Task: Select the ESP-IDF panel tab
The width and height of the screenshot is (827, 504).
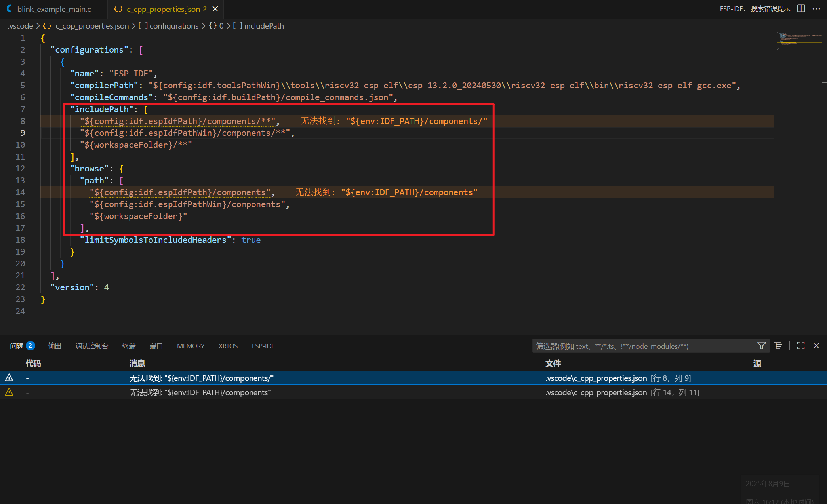Action: click(x=263, y=346)
